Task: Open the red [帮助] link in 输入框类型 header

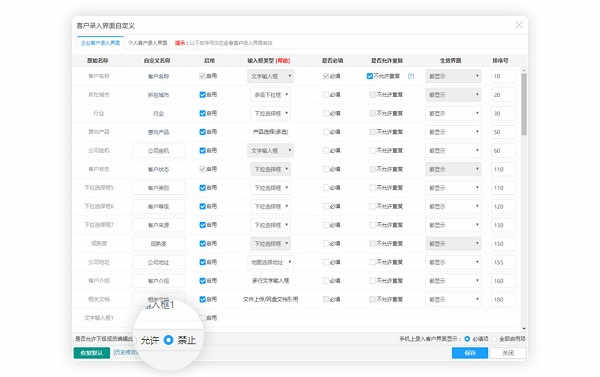Action: [x=283, y=60]
